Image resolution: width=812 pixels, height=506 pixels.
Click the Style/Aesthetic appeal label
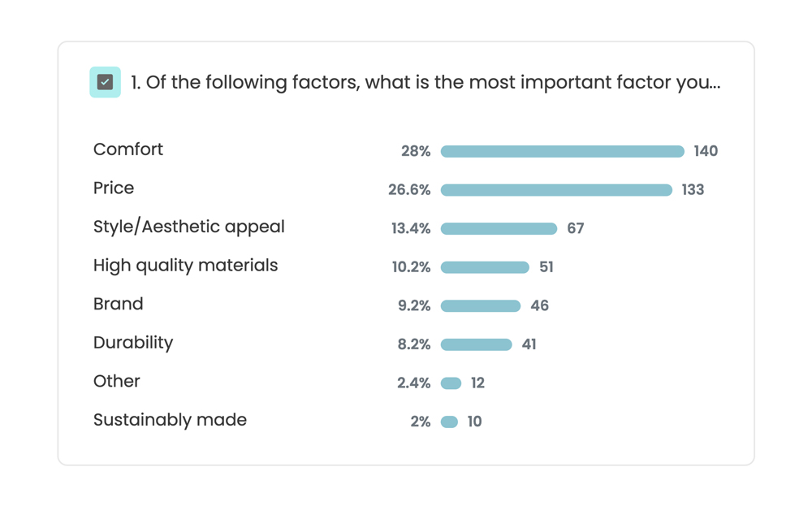click(188, 227)
